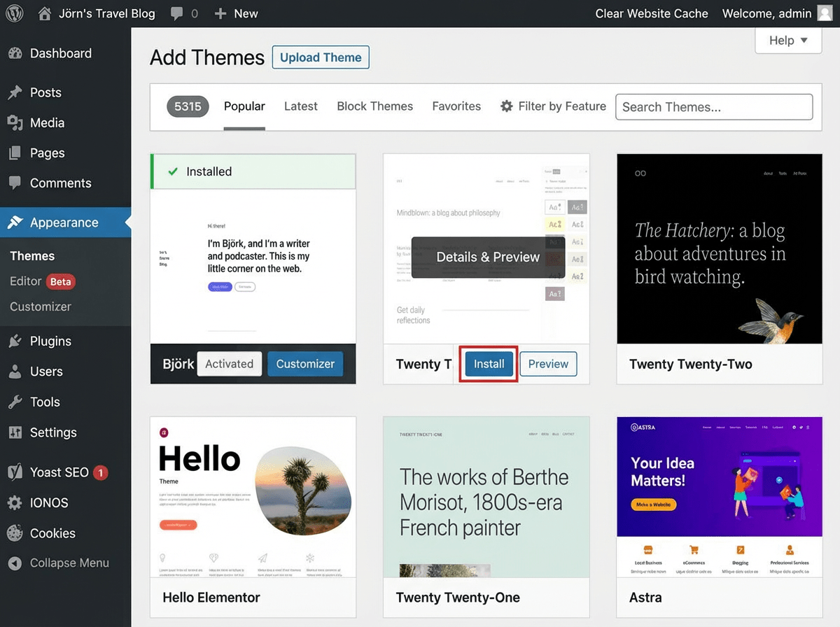Image resolution: width=840 pixels, height=627 pixels.
Task: Expand the Help dropdown
Action: 788,41
